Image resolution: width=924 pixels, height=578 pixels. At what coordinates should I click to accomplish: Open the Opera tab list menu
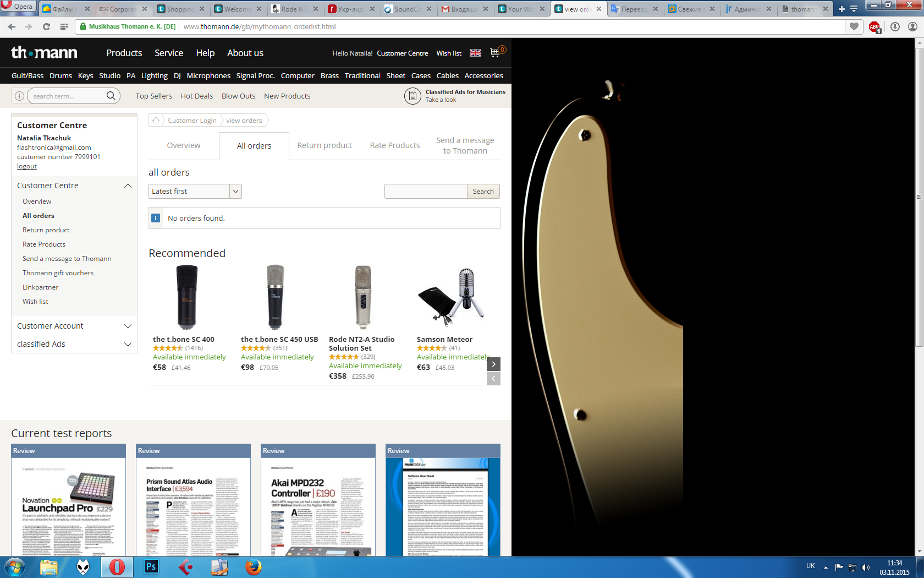click(854, 9)
